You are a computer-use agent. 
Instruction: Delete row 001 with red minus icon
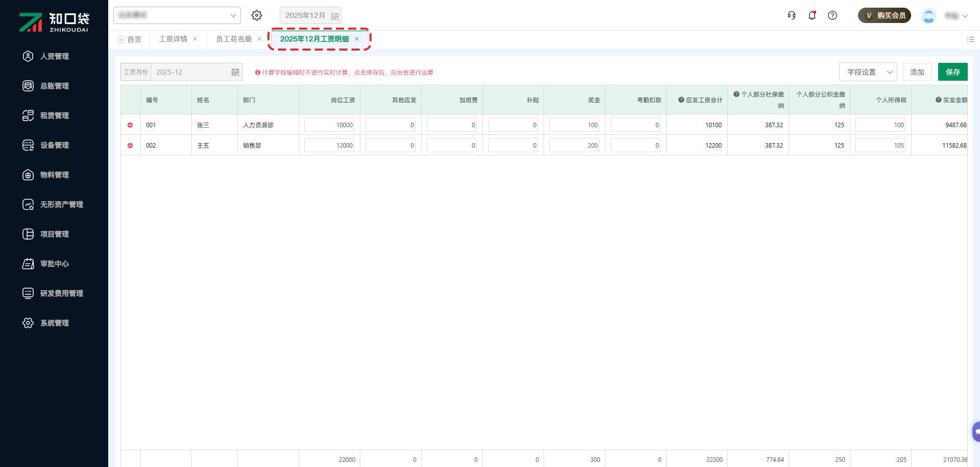tap(130, 125)
